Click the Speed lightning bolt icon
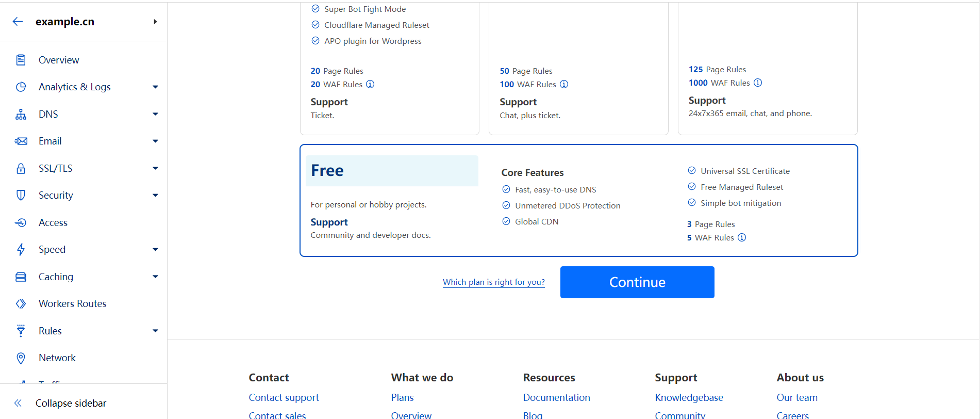980x419 pixels. (x=21, y=249)
